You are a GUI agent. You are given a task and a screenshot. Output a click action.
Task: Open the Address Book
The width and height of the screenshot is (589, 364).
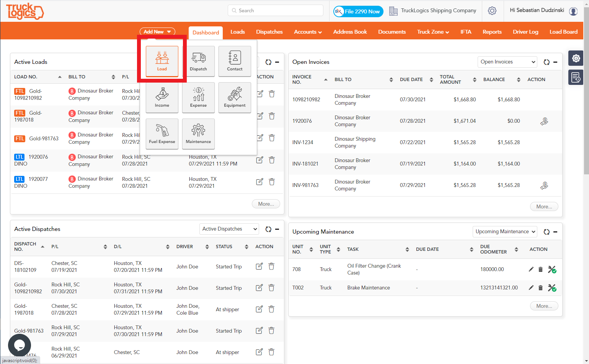tap(350, 32)
